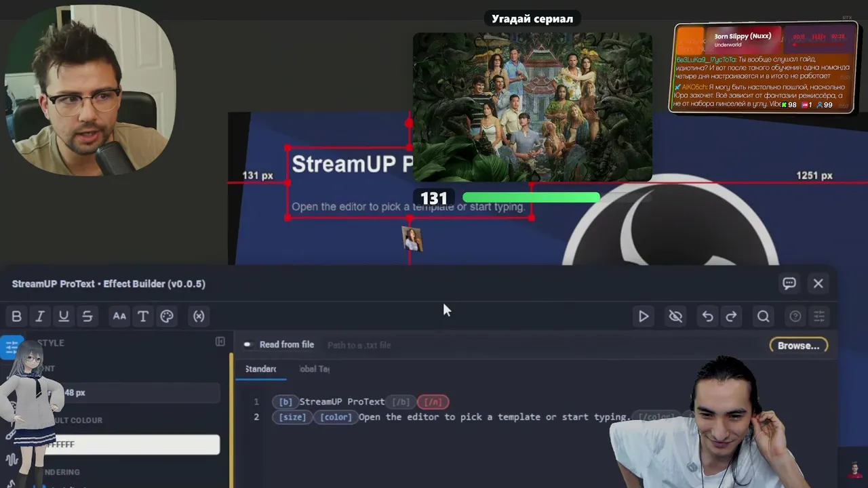
Task: Click the small portrait avatar below the preview text
Action: pos(412,239)
